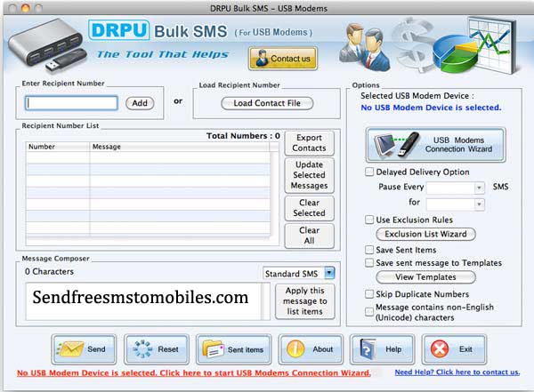534x392 pixels.
Task: Click the yellow minimize window button
Action: (25, 8)
